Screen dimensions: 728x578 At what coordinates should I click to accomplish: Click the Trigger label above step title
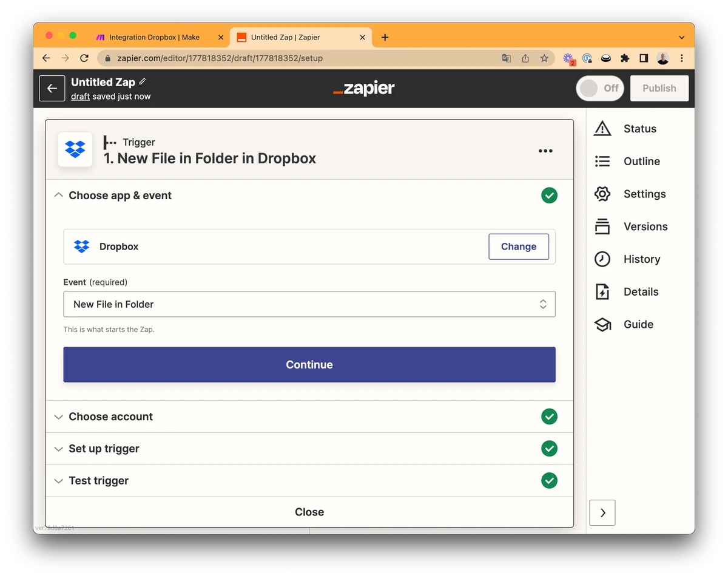pyautogui.click(x=139, y=142)
